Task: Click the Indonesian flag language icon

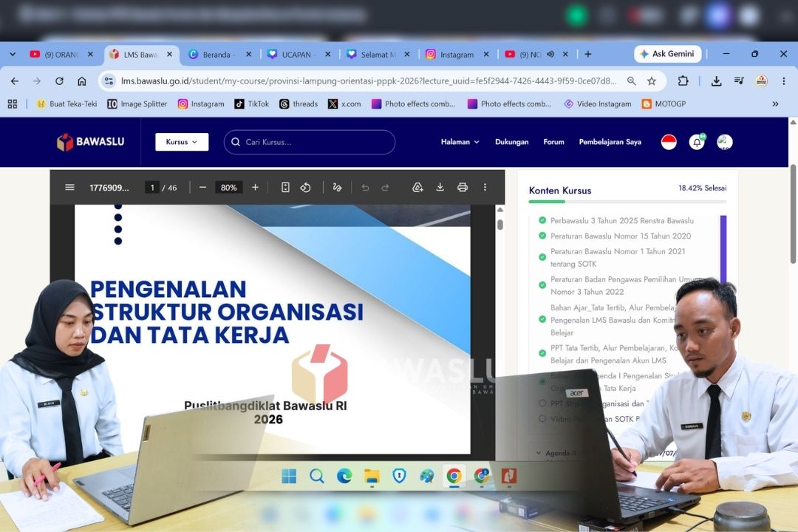Action: [x=669, y=142]
